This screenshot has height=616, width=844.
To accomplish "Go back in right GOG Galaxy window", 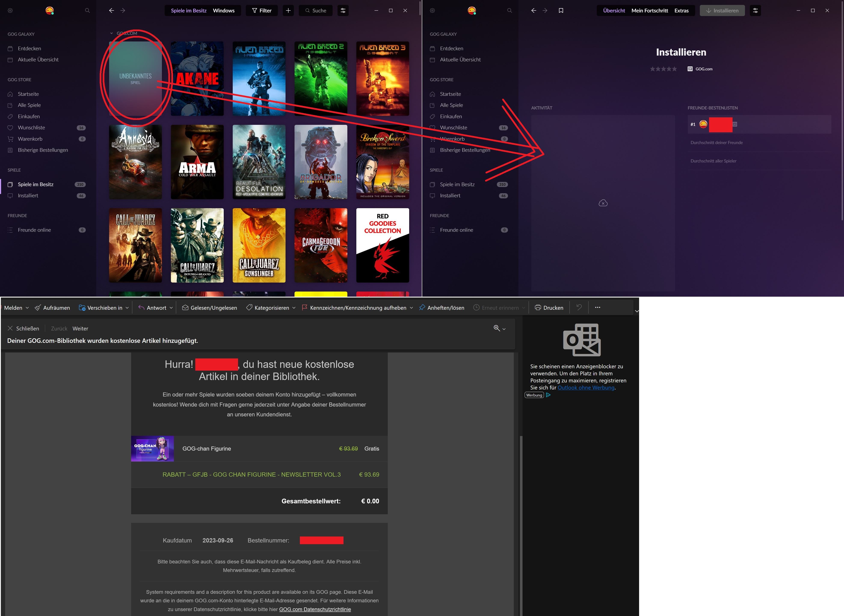I will click(x=534, y=10).
